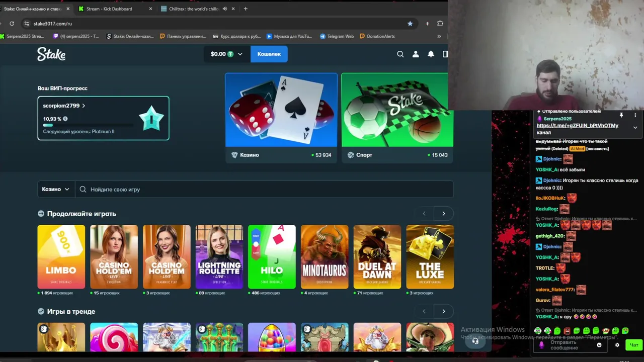Expand the Казино search category dropdown
Screen dimensions: 644x362
point(56,190)
